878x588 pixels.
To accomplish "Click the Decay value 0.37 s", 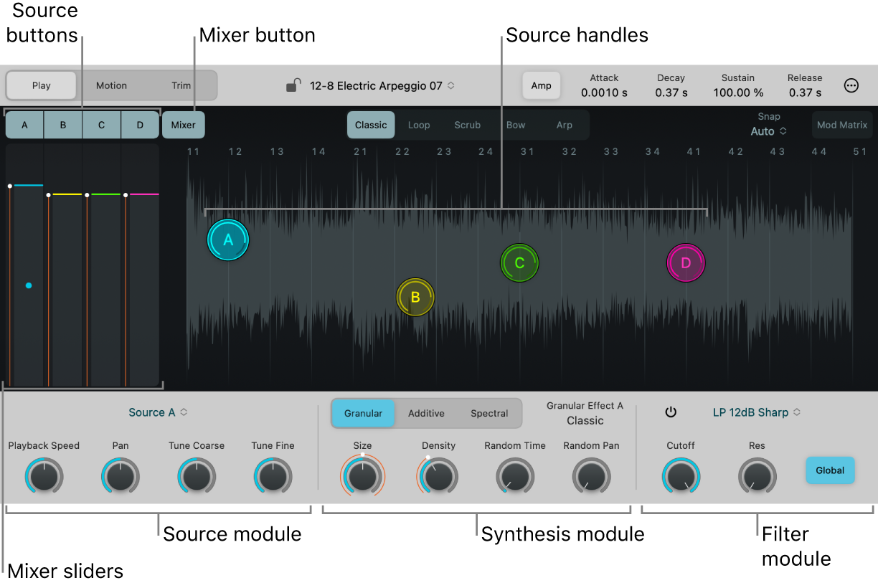I will (671, 93).
